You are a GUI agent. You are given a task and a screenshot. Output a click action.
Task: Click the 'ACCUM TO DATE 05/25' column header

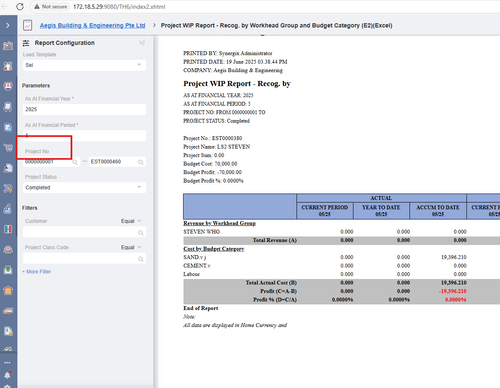(438, 211)
